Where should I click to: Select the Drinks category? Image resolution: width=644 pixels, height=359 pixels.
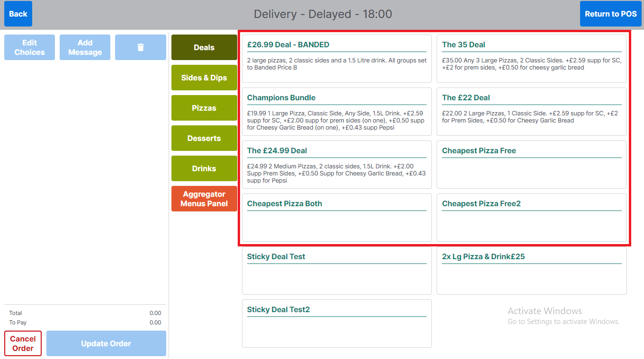tap(204, 168)
